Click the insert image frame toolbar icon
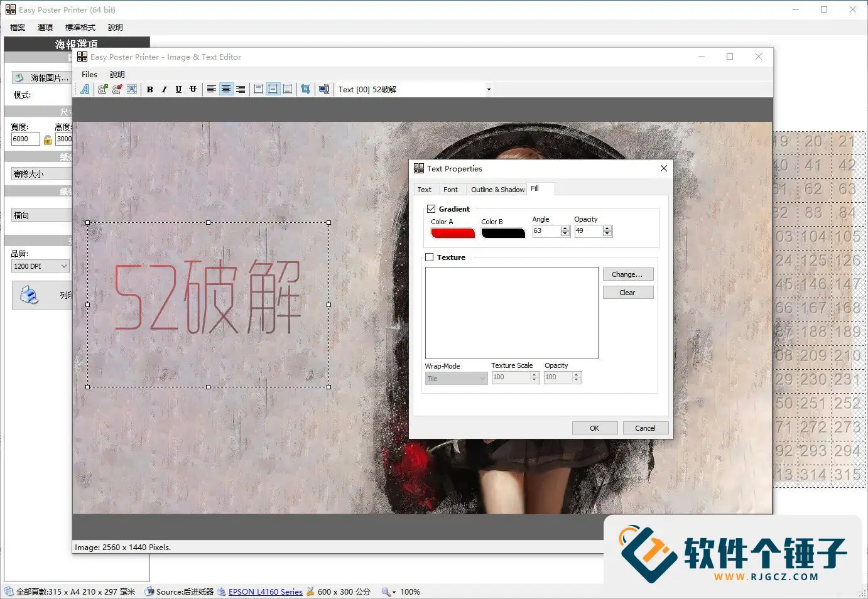The height and width of the screenshot is (599, 868). point(132,89)
